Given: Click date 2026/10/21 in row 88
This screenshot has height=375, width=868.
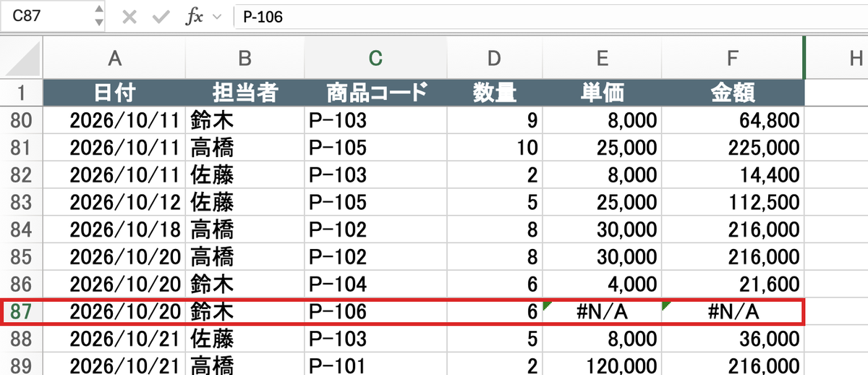Looking at the screenshot, I should (114, 339).
